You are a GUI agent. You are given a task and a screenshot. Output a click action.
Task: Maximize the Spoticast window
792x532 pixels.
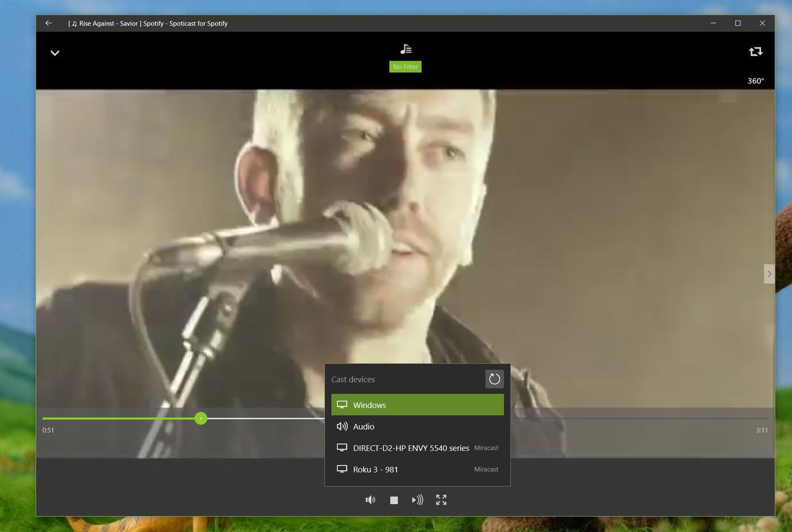point(738,24)
